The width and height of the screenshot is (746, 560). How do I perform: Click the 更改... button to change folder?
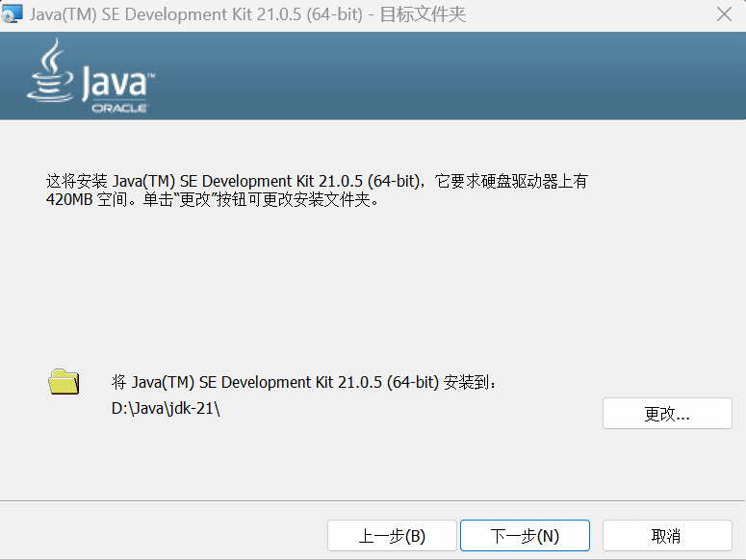click(x=667, y=414)
